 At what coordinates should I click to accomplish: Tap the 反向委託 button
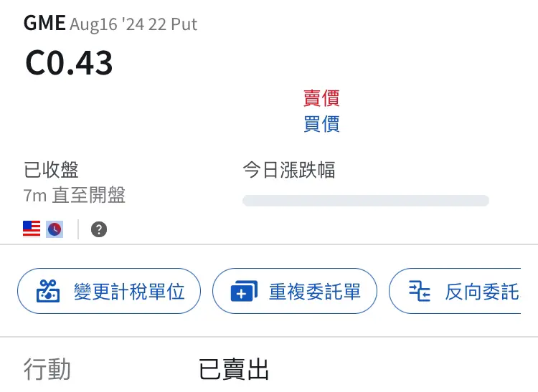click(x=455, y=291)
